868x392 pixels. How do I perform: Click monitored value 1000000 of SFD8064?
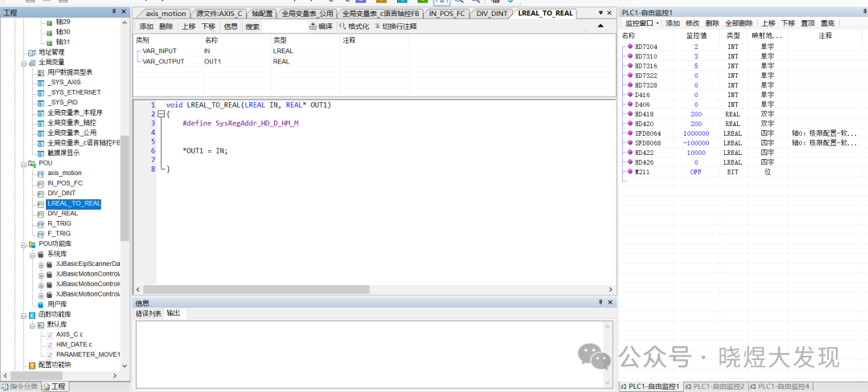696,133
